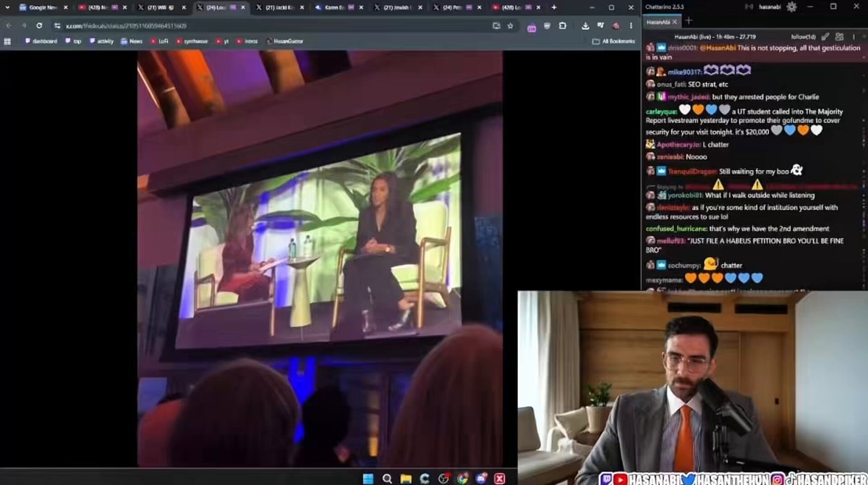Click the video showing the stage interview
This screenshot has width=868, height=485.
tap(320, 258)
